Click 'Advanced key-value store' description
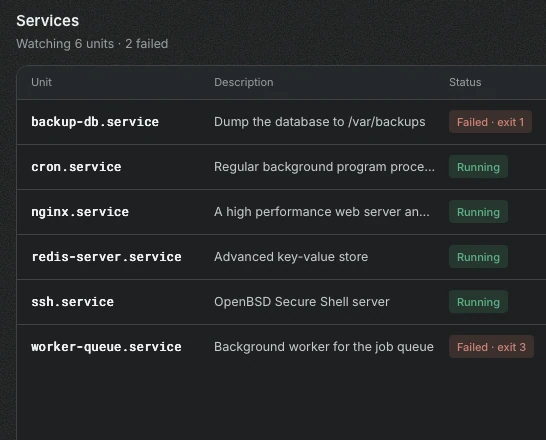546x440 pixels. coord(291,257)
